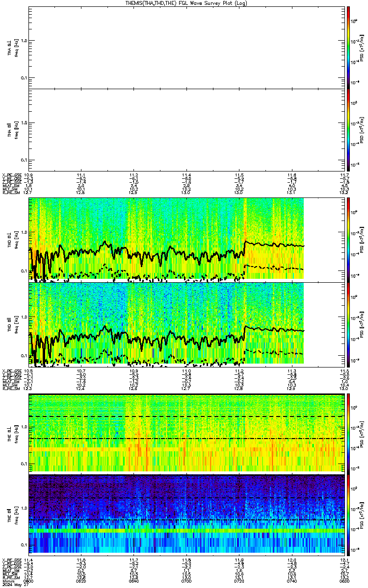Click the color bar beside THA BL panel
Screen dimensions: 368x588
[348, 47]
